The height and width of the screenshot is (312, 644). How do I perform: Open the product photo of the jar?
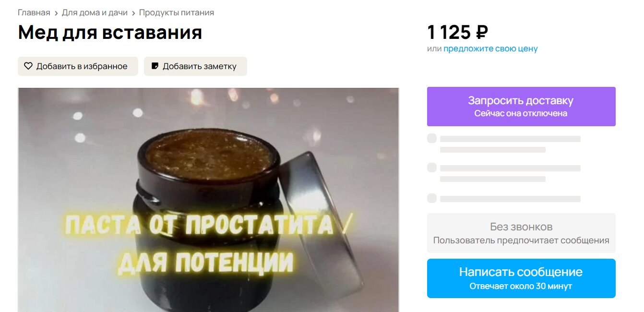(x=208, y=200)
